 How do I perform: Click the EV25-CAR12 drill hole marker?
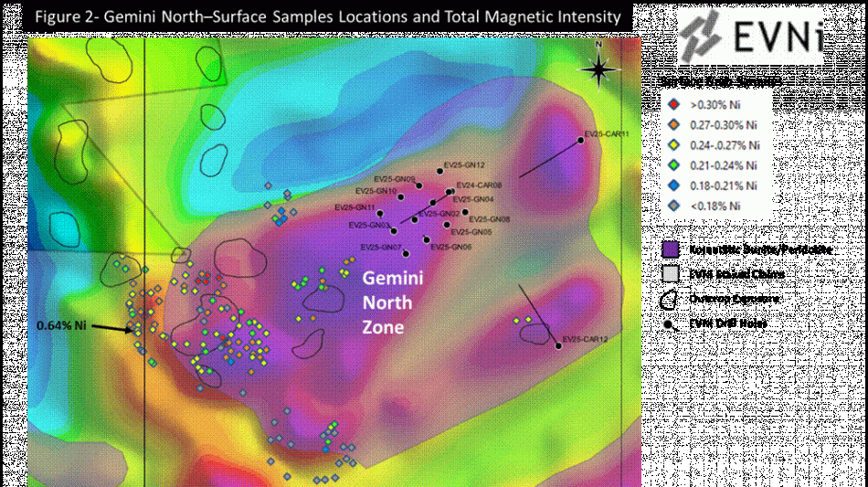[557, 345]
